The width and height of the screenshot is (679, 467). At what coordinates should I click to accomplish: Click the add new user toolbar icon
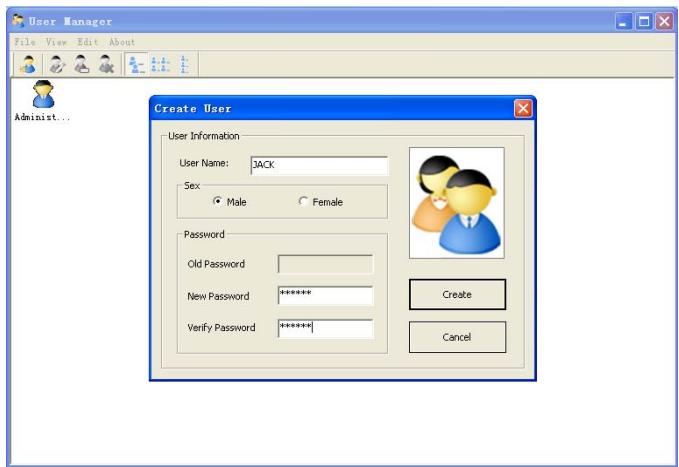click(30, 62)
